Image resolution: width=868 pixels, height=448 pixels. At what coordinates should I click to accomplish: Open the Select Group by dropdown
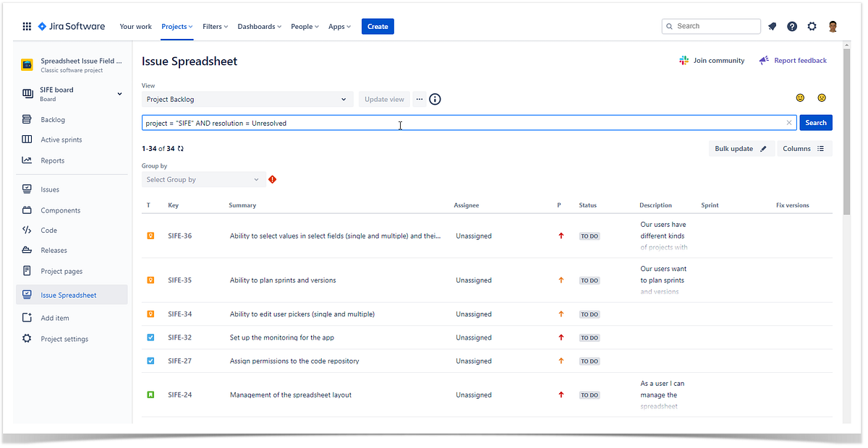203,178
